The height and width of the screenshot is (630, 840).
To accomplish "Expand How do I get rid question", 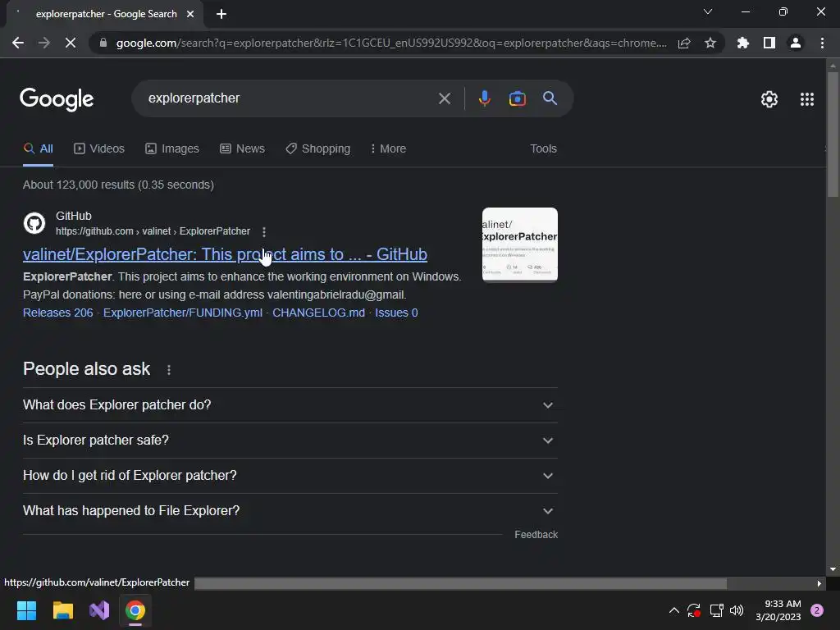I will (290, 476).
